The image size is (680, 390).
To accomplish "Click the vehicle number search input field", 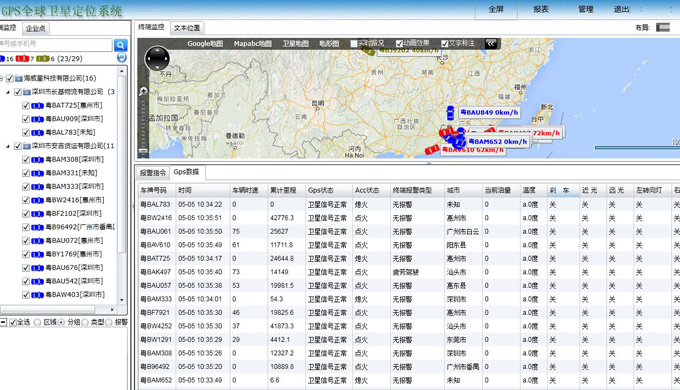I will coord(56,44).
